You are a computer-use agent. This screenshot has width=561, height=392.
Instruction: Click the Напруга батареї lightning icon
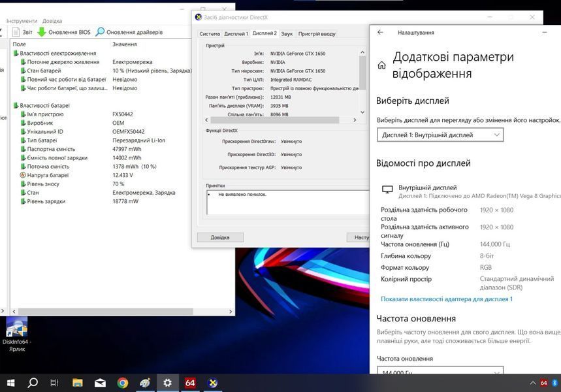pos(23,175)
